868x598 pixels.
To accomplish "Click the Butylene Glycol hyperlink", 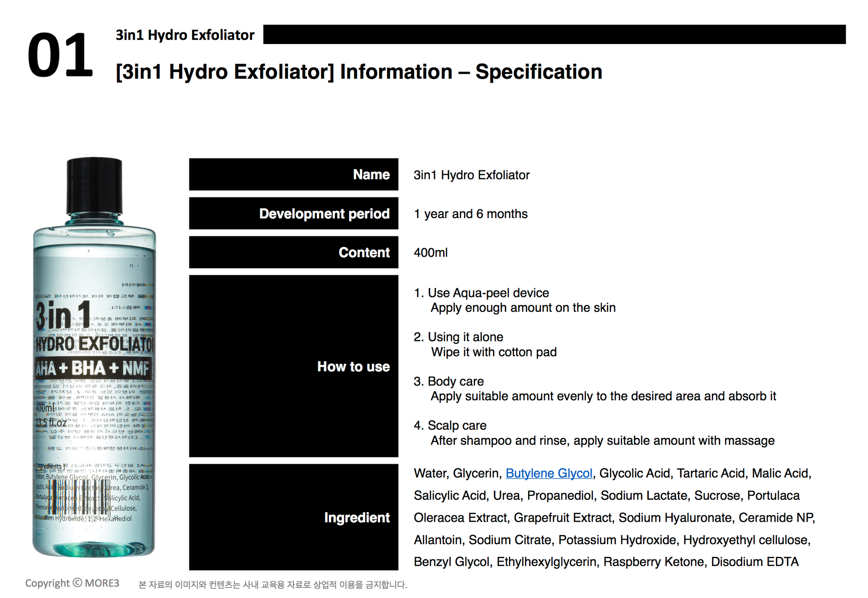I will pos(549,473).
